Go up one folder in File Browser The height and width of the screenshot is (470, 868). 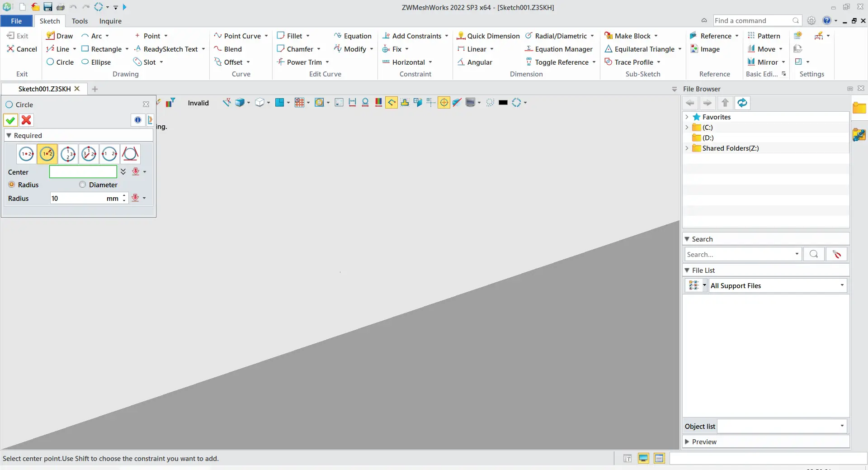pyautogui.click(x=725, y=103)
